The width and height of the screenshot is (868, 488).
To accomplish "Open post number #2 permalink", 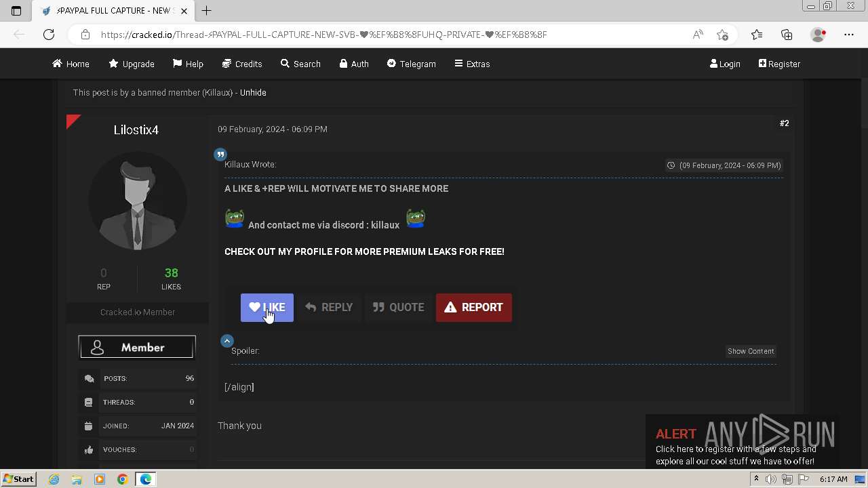I will tap(784, 123).
